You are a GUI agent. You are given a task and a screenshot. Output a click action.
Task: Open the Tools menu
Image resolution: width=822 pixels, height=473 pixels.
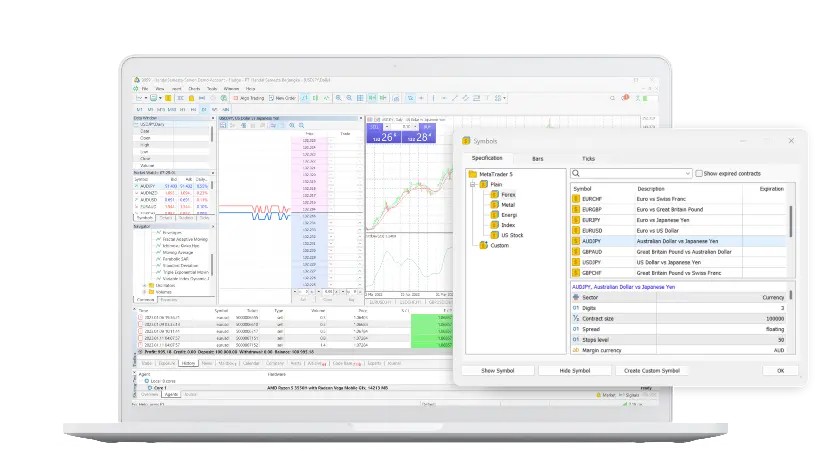(x=212, y=89)
